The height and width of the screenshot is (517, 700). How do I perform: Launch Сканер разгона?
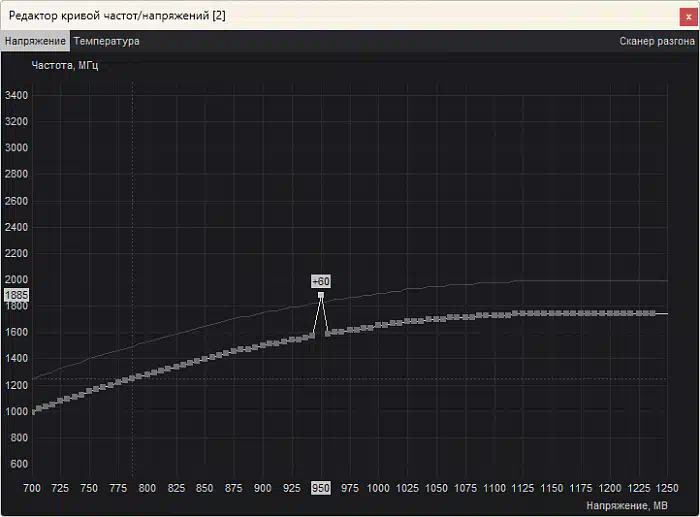[656, 41]
